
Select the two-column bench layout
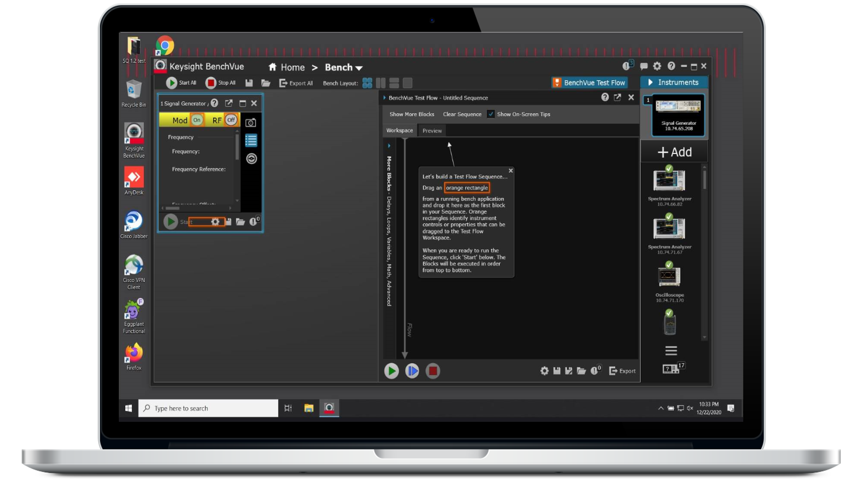pyautogui.click(x=381, y=83)
